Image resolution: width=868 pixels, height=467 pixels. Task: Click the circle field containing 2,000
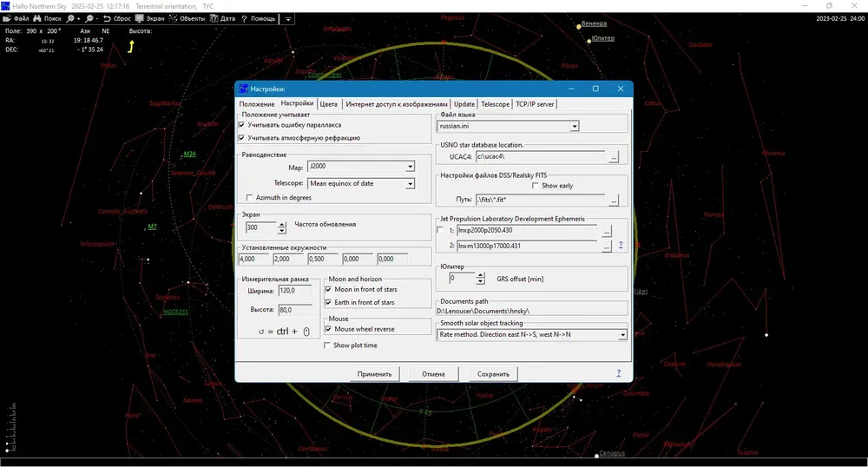[x=288, y=259]
